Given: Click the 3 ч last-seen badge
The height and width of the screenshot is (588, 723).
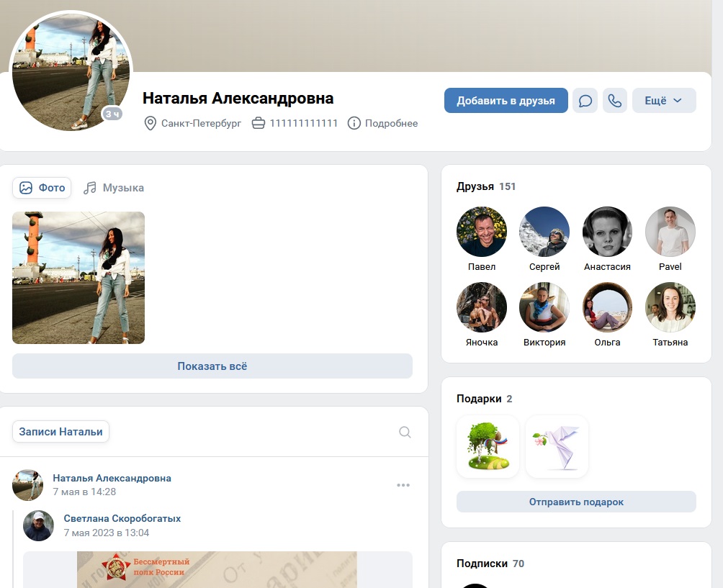Looking at the screenshot, I should pyautogui.click(x=112, y=114).
